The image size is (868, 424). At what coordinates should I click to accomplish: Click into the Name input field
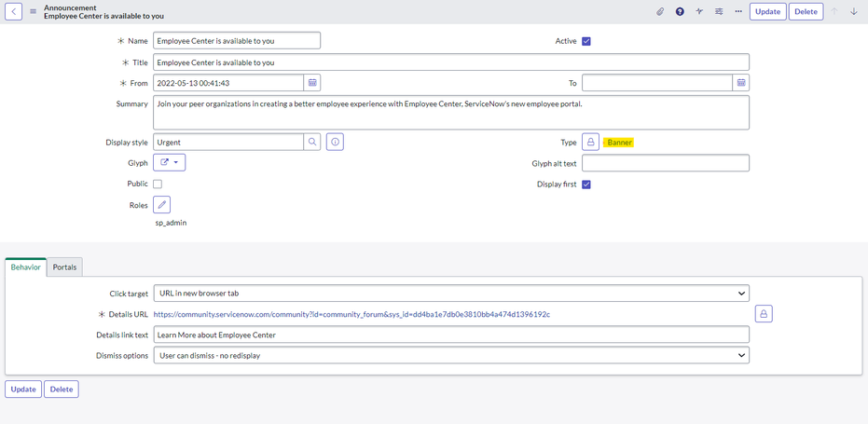(x=237, y=40)
